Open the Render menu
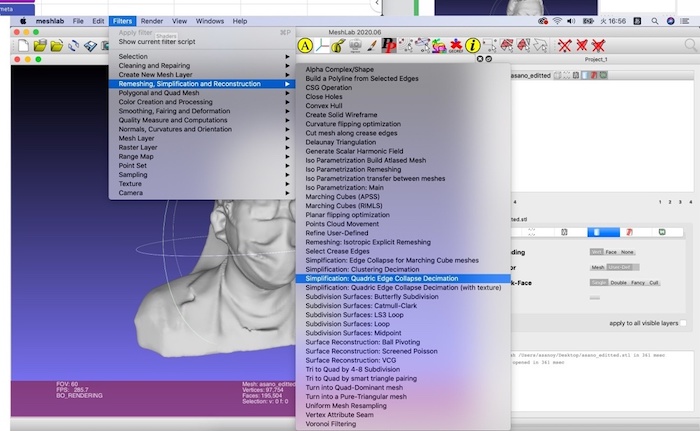Image resolution: width=700 pixels, height=431 pixels. [152, 21]
